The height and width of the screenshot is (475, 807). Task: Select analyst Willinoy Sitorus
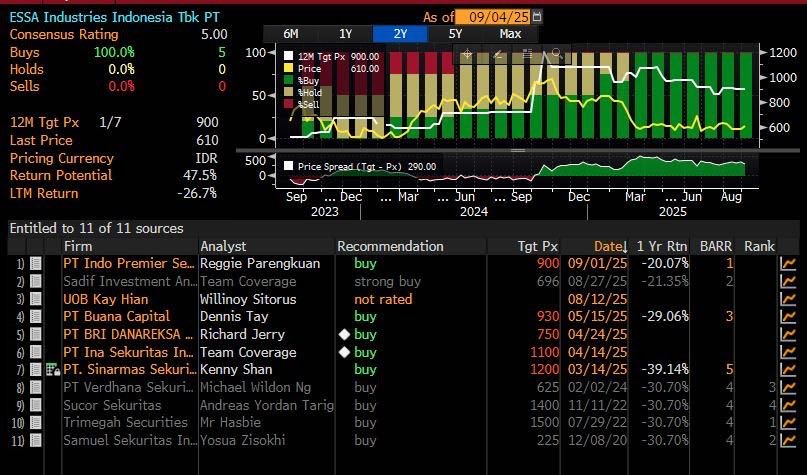pos(248,300)
